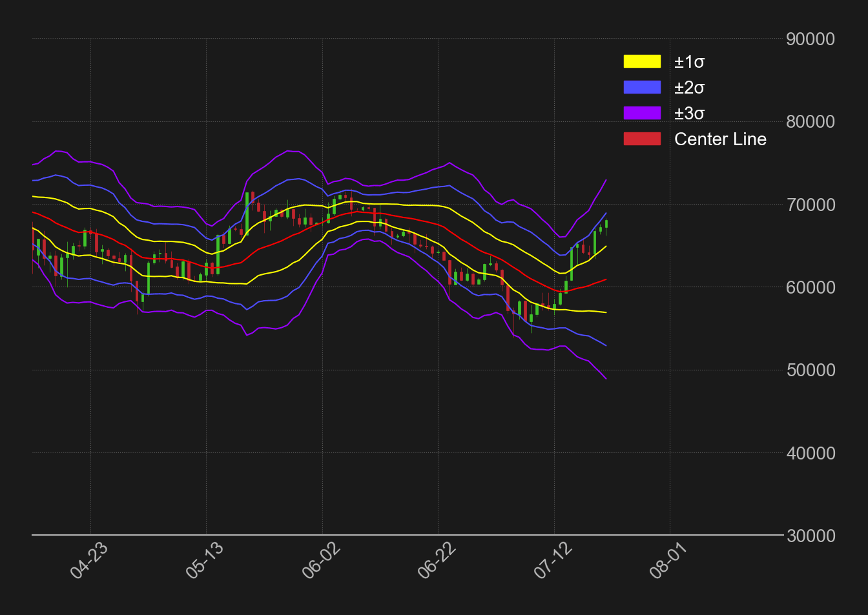The height and width of the screenshot is (615, 868).
Task: Click the 50000 y-axis tick label
Action: point(811,370)
